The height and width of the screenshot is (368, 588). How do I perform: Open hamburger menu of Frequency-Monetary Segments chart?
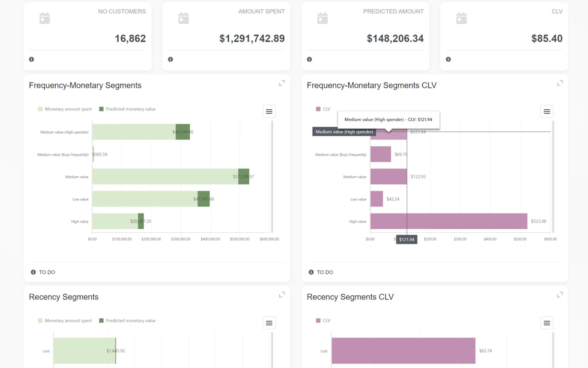click(x=269, y=111)
